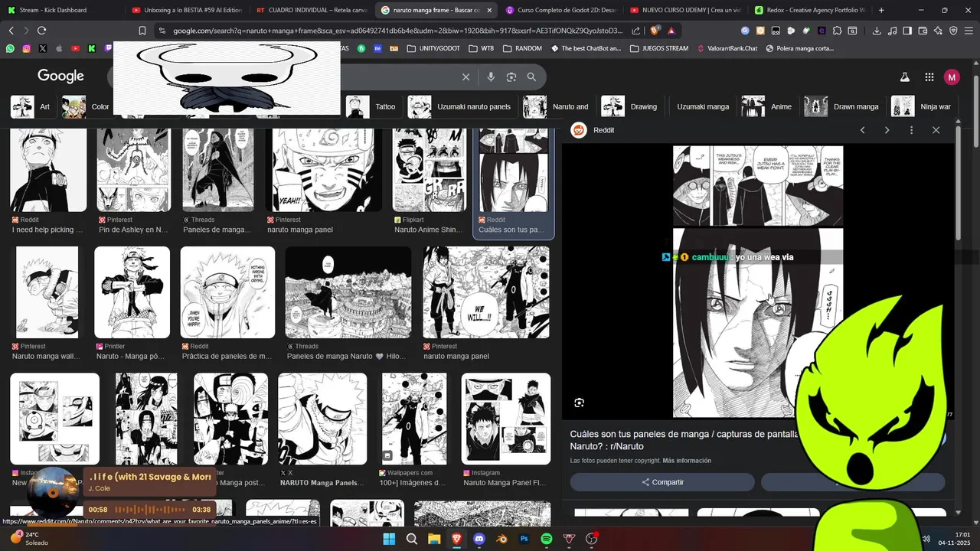Screen dimensions: 980x551
Task: Open the Stream - Kick Dashboard tab
Action: [x=54, y=10]
